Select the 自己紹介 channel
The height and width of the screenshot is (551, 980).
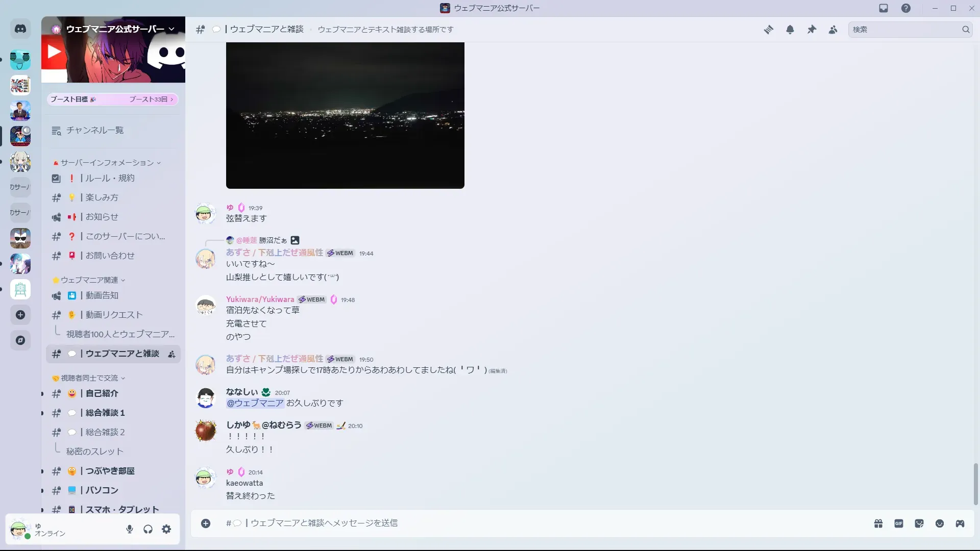click(102, 393)
